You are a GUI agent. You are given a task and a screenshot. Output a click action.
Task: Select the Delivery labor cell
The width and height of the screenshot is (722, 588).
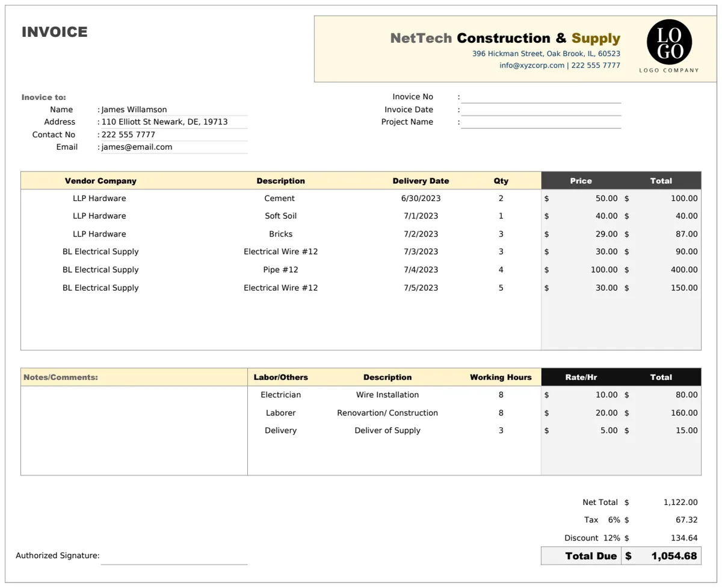[x=281, y=430]
